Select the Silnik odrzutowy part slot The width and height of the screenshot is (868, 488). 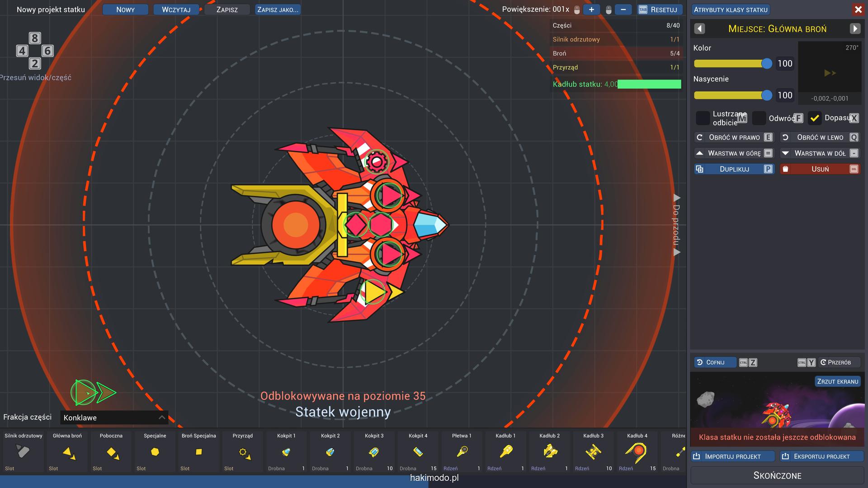pos(23,451)
